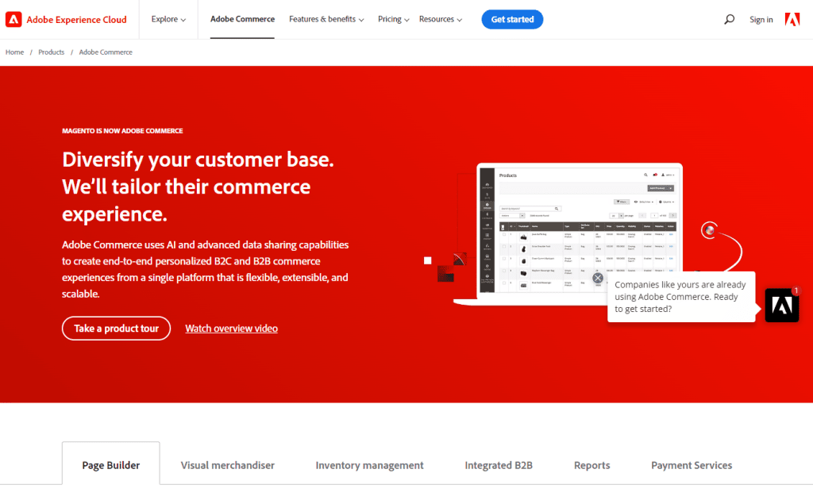Switch to Inventory management tab

pos(369,465)
